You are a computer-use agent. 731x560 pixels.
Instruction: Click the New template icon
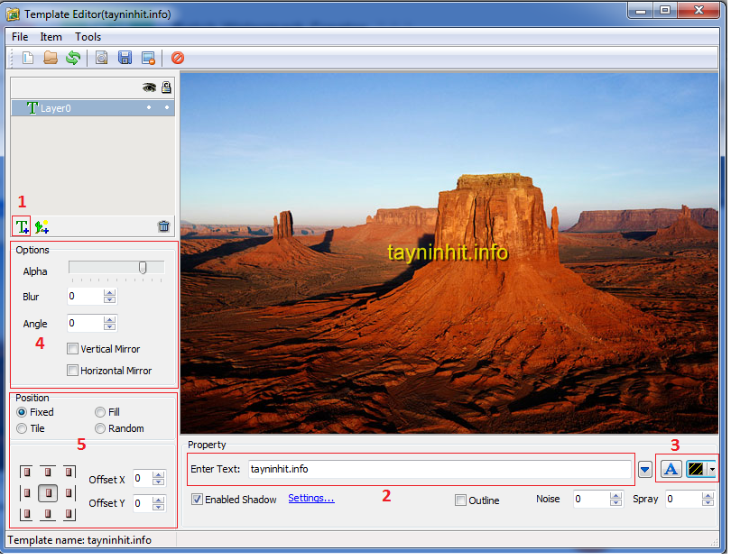tap(28, 58)
